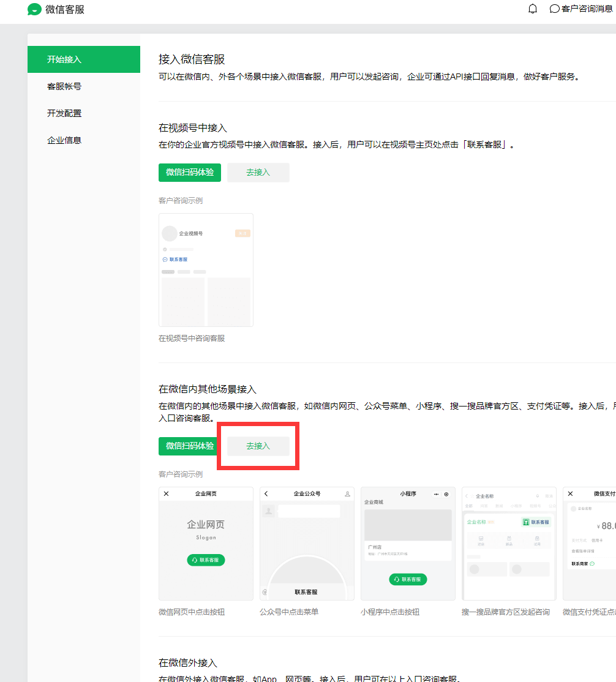Click the 联系客服 button in 企业网页 preview
616x682 pixels.
point(206,560)
